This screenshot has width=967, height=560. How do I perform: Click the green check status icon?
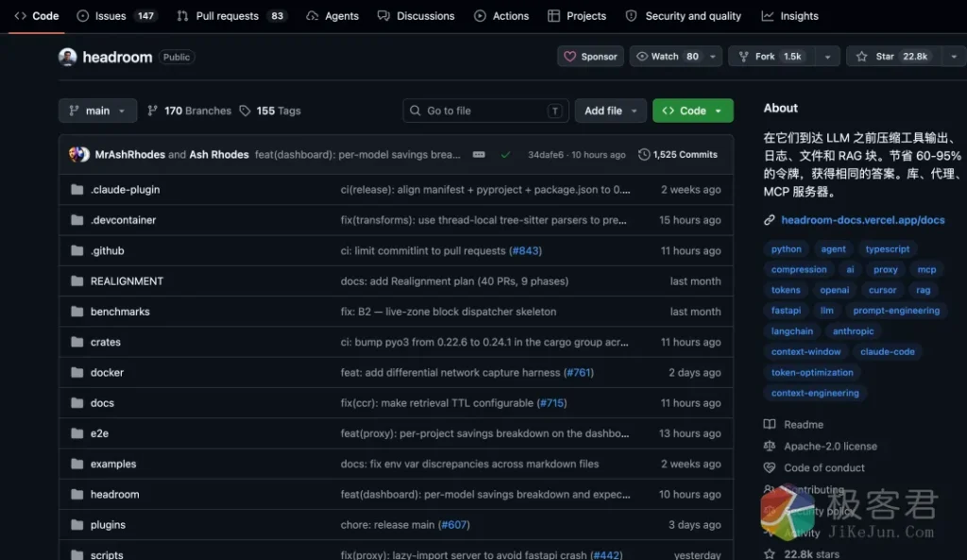tap(505, 154)
